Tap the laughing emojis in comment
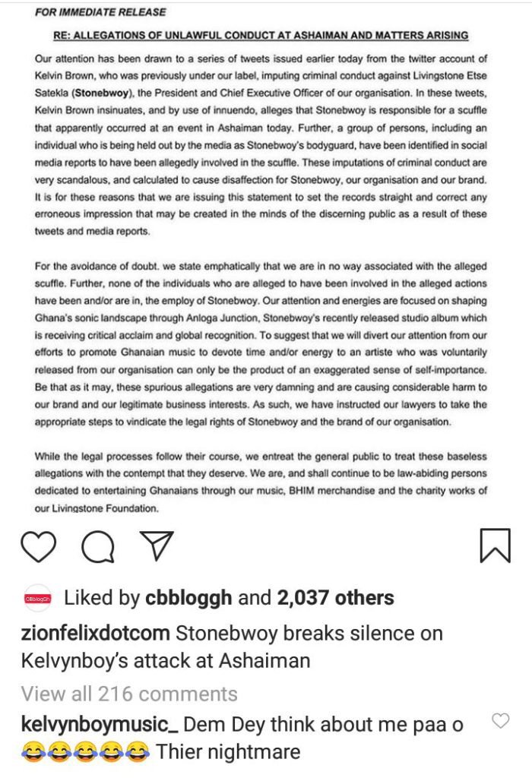Image resolution: width=532 pixels, height=778 pixels. coord(85,752)
